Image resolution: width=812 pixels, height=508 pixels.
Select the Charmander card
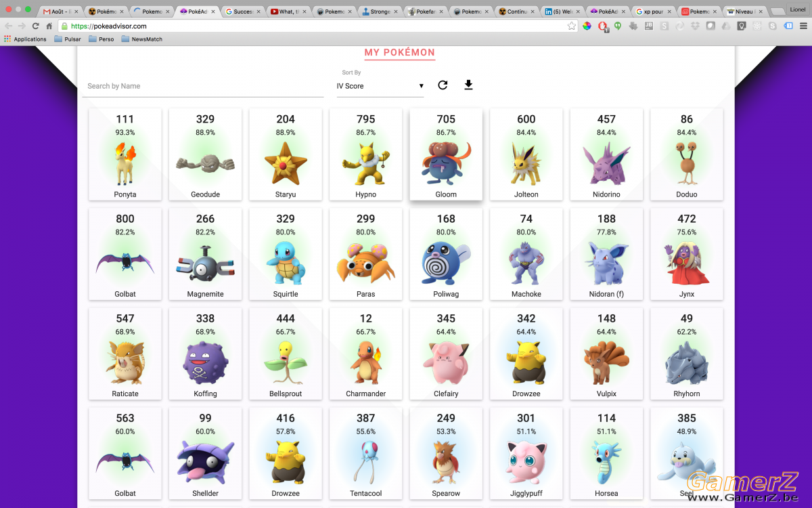point(366,354)
